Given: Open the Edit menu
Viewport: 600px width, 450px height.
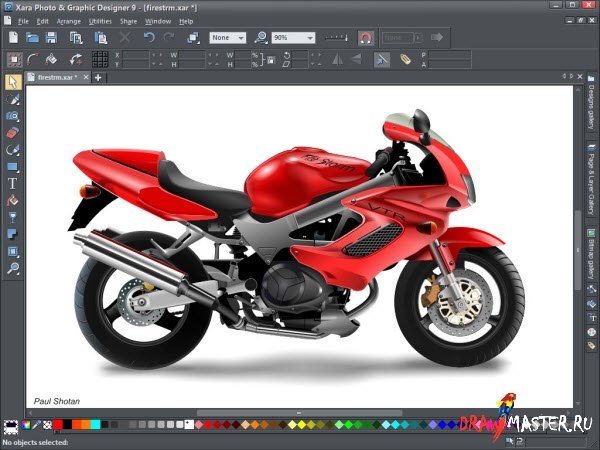Looking at the screenshot, I should (x=42, y=21).
